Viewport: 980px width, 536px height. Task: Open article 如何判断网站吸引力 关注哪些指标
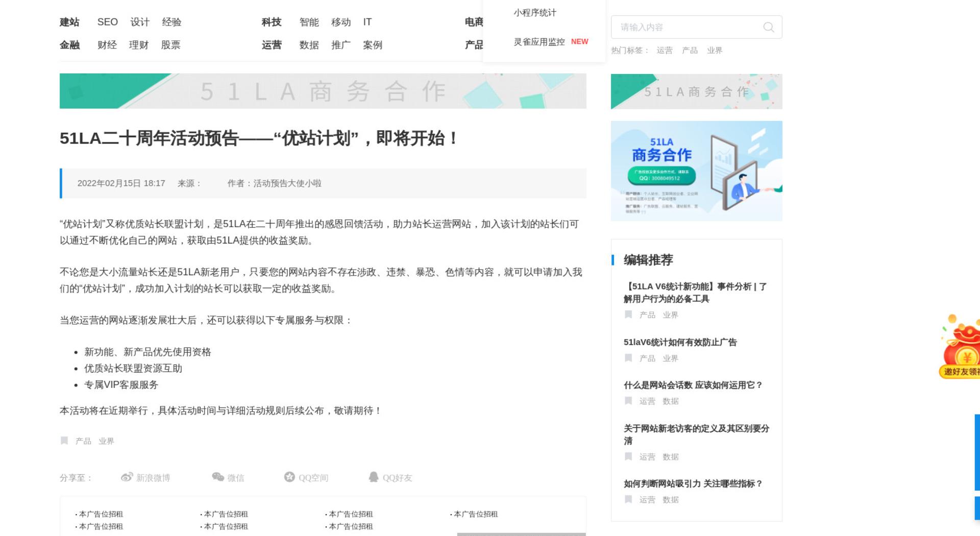(x=693, y=483)
